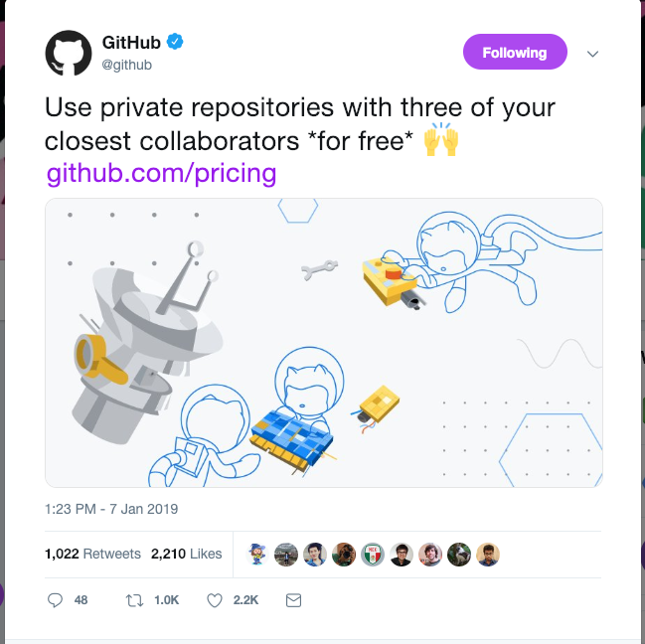
Task: Open the first liker's wizard avatar
Action: (x=257, y=554)
